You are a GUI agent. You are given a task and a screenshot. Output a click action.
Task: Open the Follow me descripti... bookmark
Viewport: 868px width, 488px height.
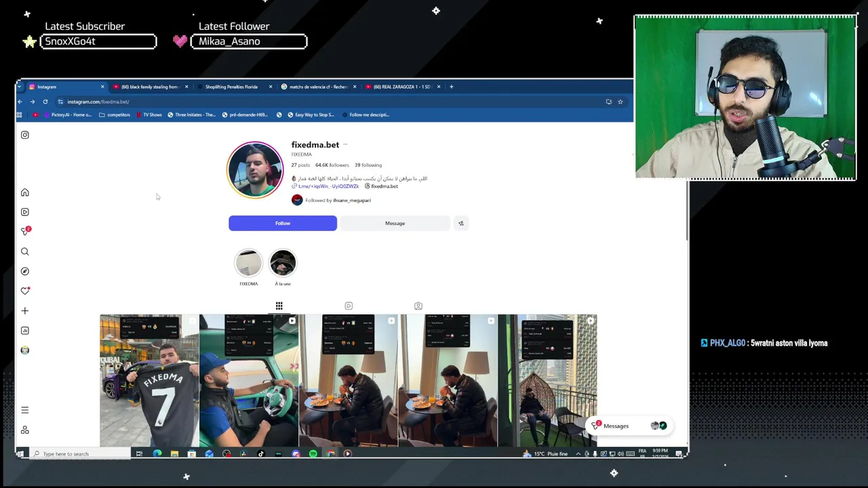365,115
